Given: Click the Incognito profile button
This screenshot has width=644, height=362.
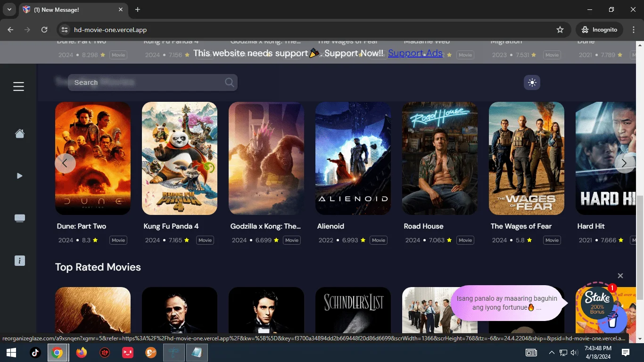Looking at the screenshot, I should click(x=599, y=30).
